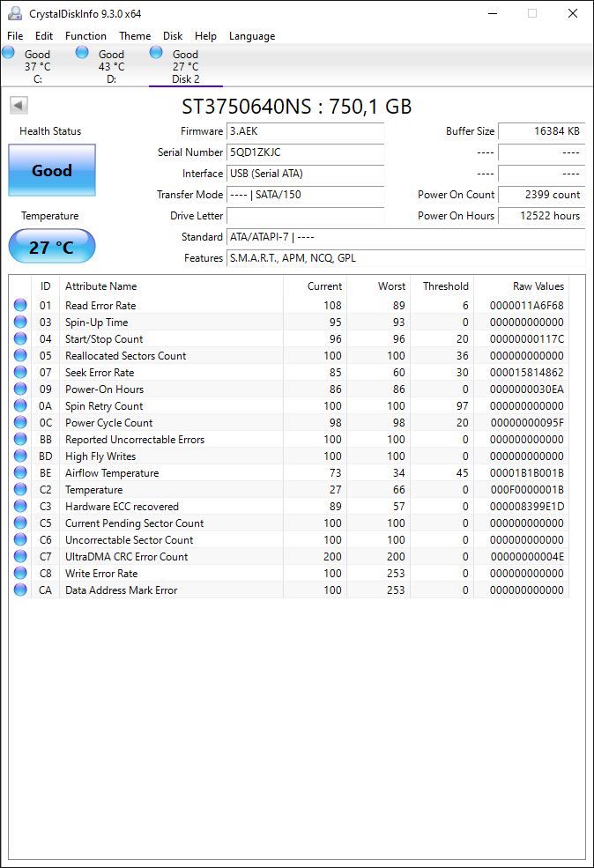Click the Attribute Name column header

[x=171, y=286]
